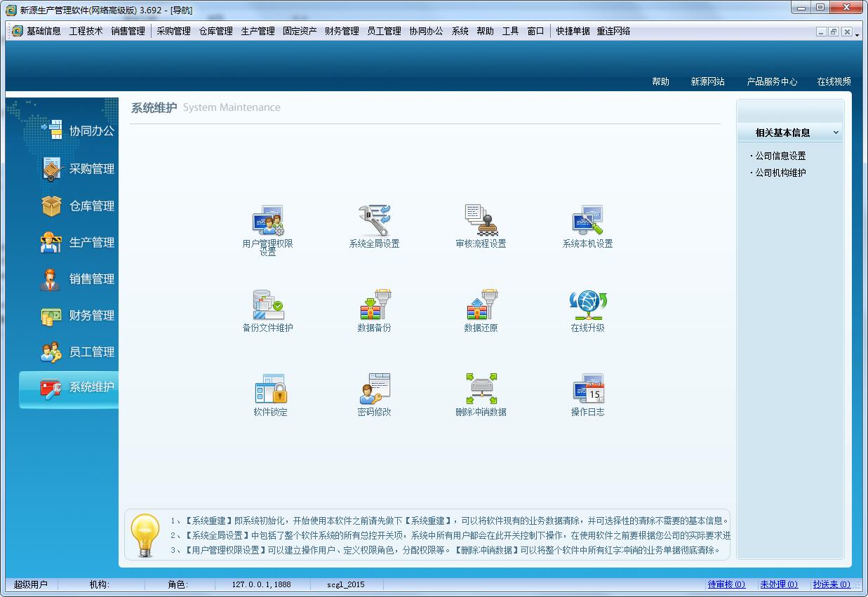The width and height of the screenshot is (868, 597).
Task: Open the 财务管理 menu in menu bar
Action: click(342, 31)
